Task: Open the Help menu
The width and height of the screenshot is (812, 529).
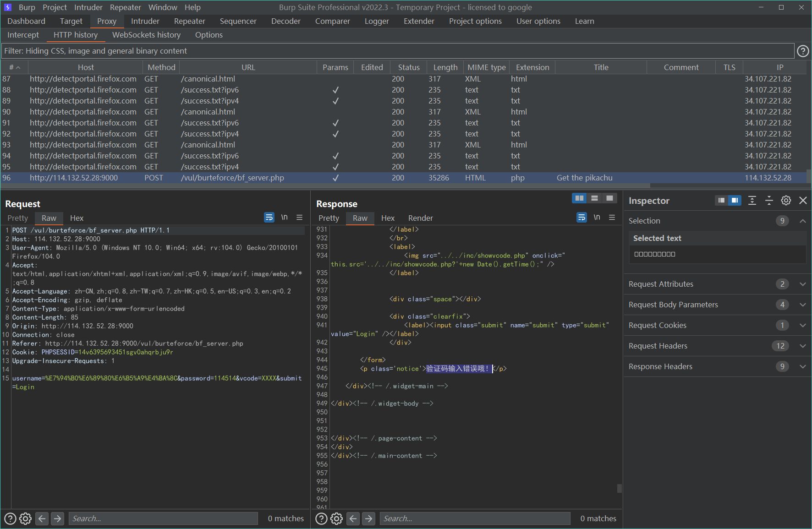Action: 192,7
